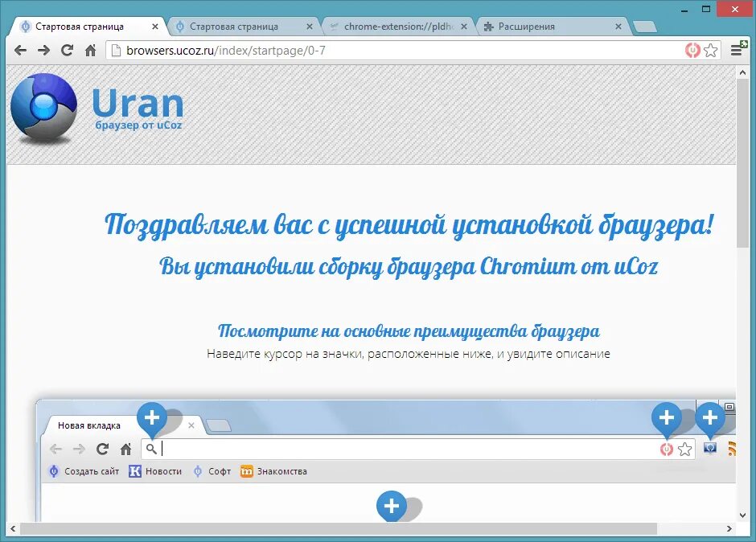
Task: Click the page icon beside the URL
Action: [x=116, y=50]
